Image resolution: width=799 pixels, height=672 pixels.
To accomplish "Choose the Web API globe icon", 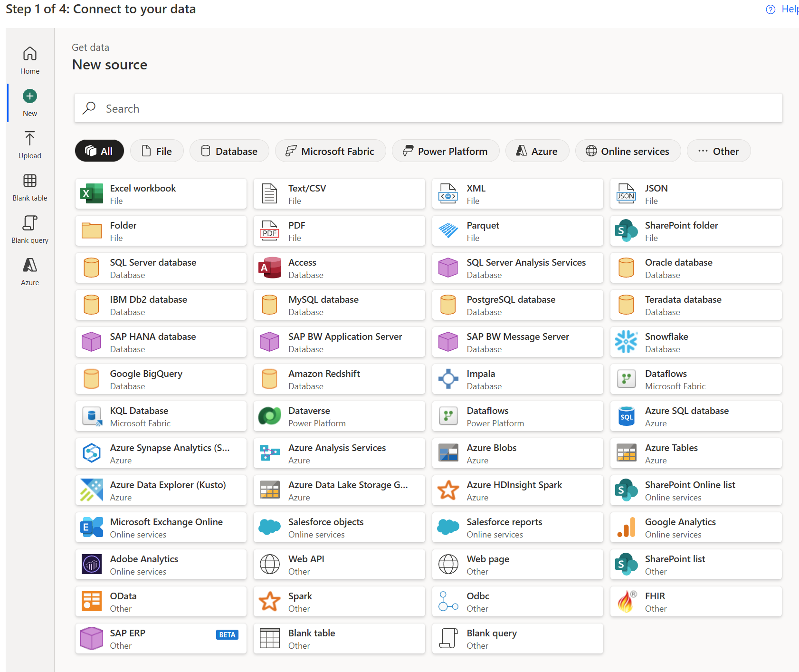I will click(270, 565).
